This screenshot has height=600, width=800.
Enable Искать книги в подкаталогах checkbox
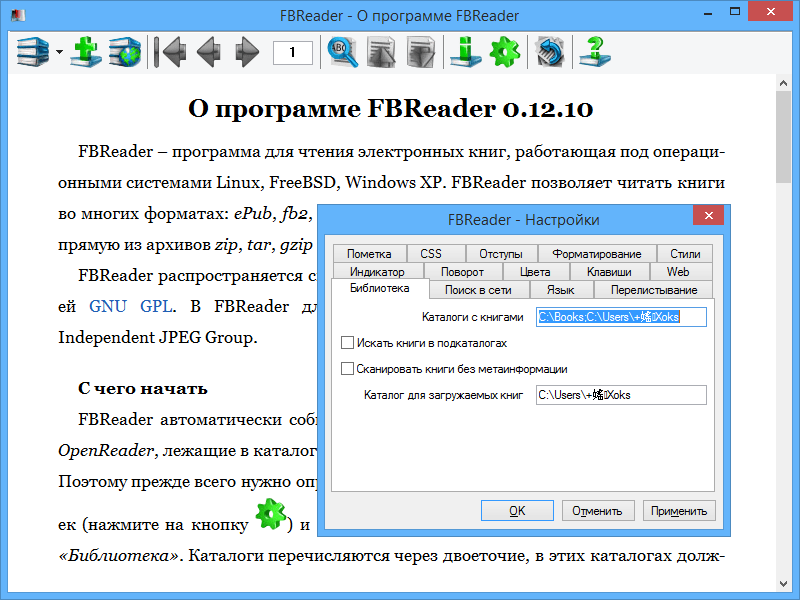(x=347, y=343)
